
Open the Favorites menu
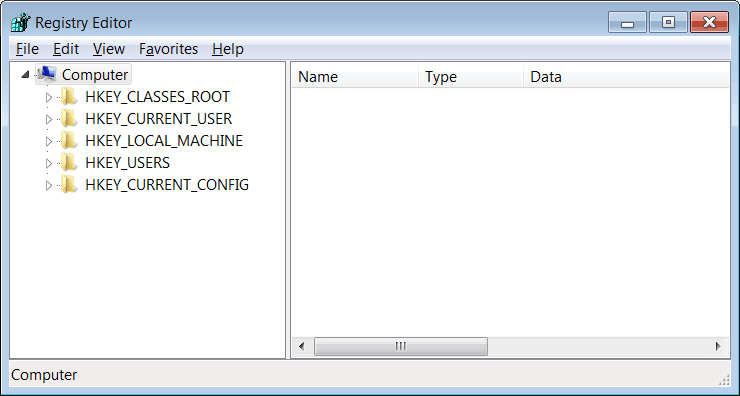(168, 49)
